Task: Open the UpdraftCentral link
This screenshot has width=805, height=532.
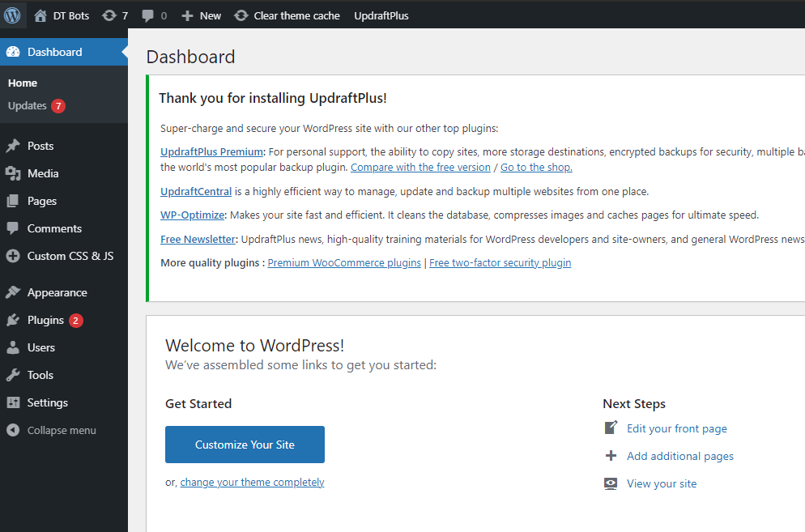Action: coord(196,192)
